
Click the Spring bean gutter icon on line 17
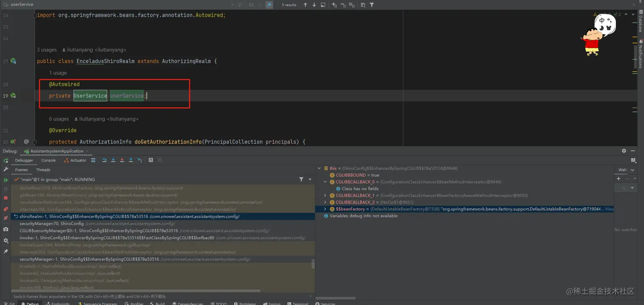13,61
